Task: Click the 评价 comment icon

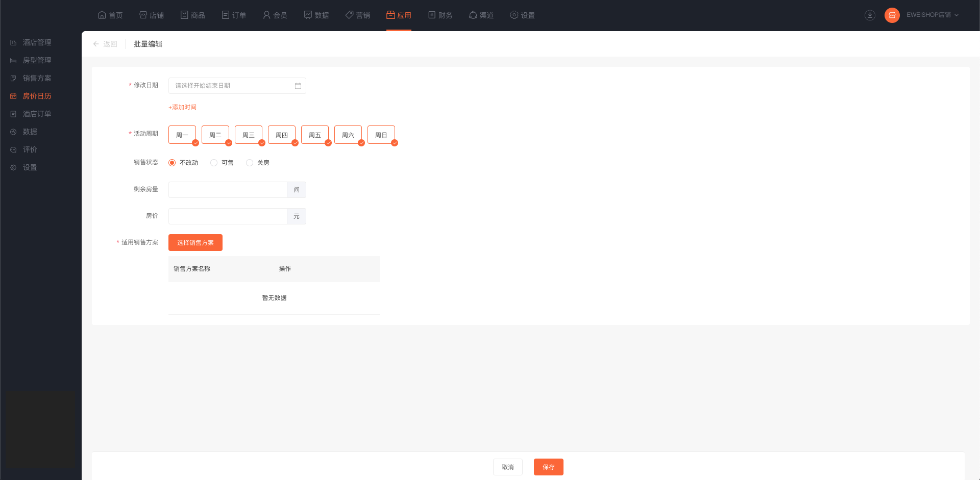Action: (13, 149)
